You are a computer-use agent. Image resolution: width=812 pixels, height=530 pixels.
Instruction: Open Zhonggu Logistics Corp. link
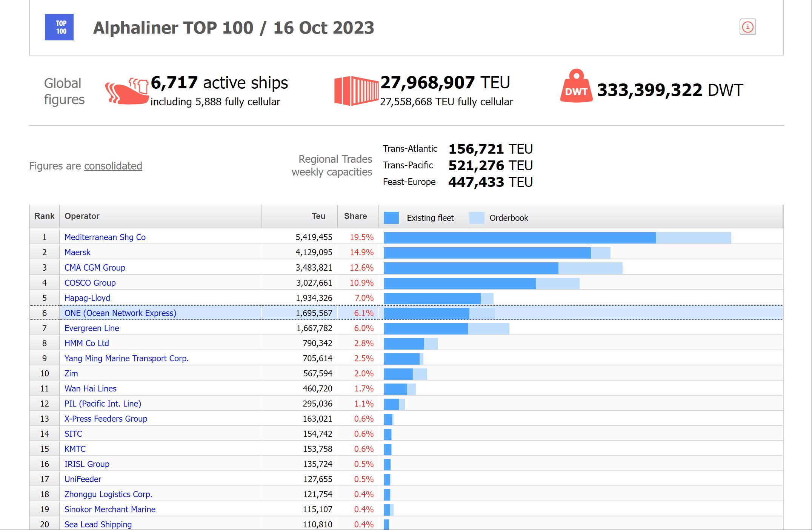tap(108, 494)
